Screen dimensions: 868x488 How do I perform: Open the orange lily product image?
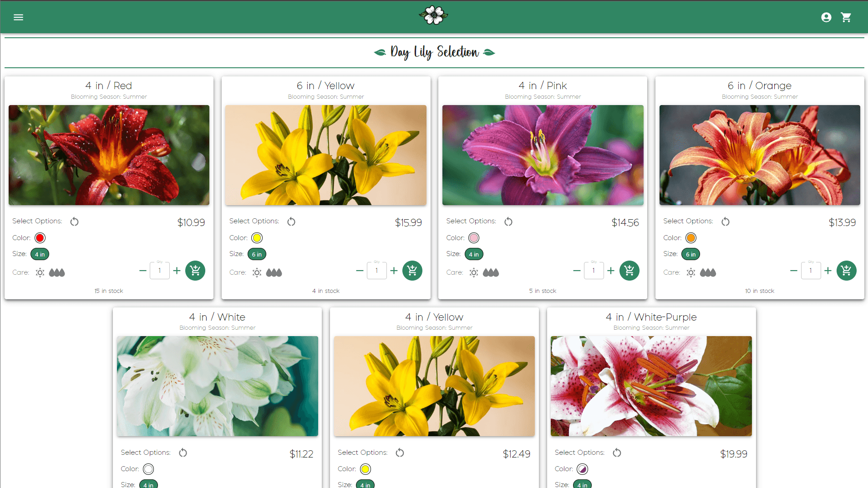click(760, 155)
